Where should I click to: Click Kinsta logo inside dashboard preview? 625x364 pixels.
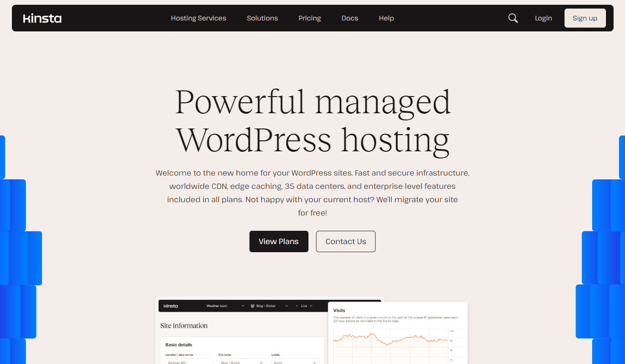point(171,306)
